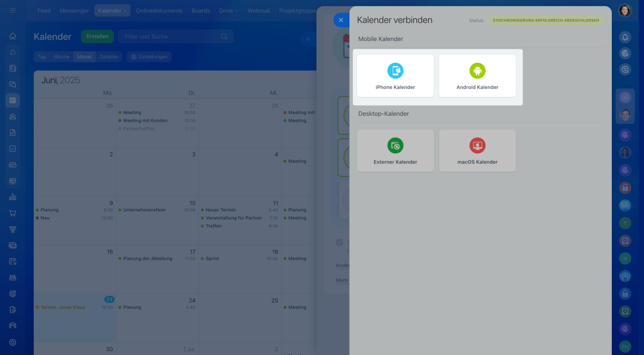644x355 pixels.
Task: Click the magnifier icon in search field
Action: [x=224, y=37]
